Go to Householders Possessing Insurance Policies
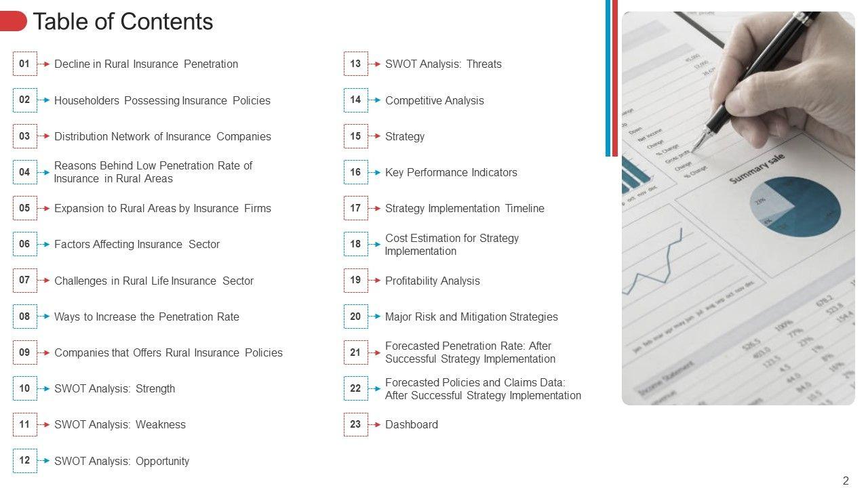This screenshot has width=868, height=488. (x=162, y=100)
